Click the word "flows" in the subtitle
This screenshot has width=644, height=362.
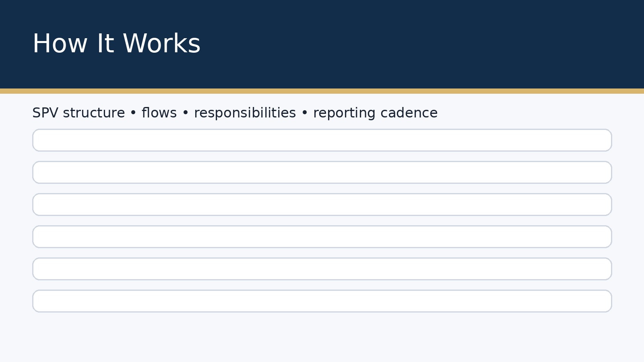click(159, 113)
